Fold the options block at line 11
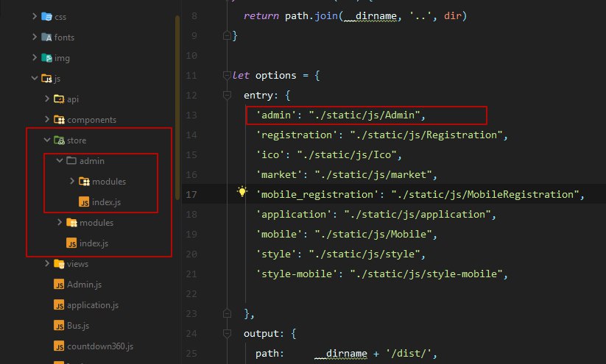The width and height of the screenshot is (606, 364). point(227,75)
